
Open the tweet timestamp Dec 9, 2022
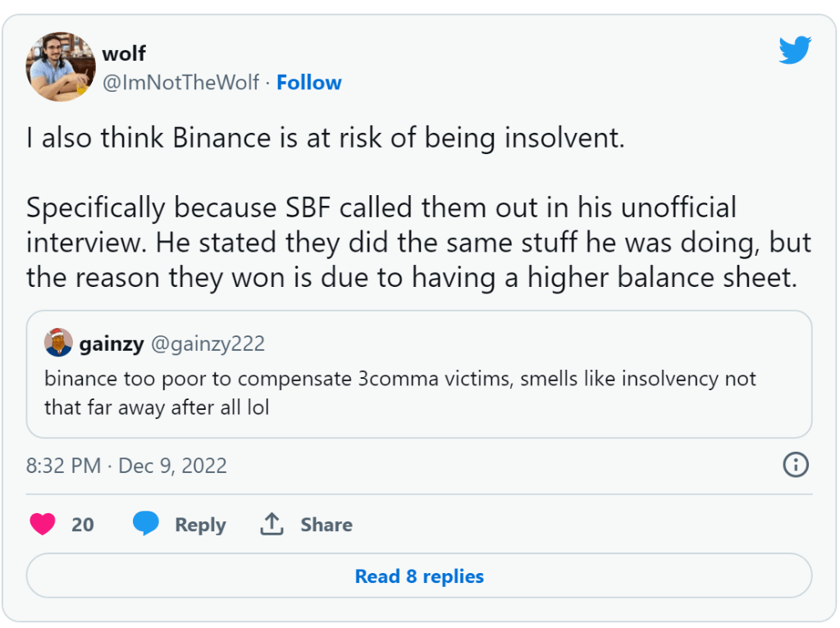pos(126,466)
